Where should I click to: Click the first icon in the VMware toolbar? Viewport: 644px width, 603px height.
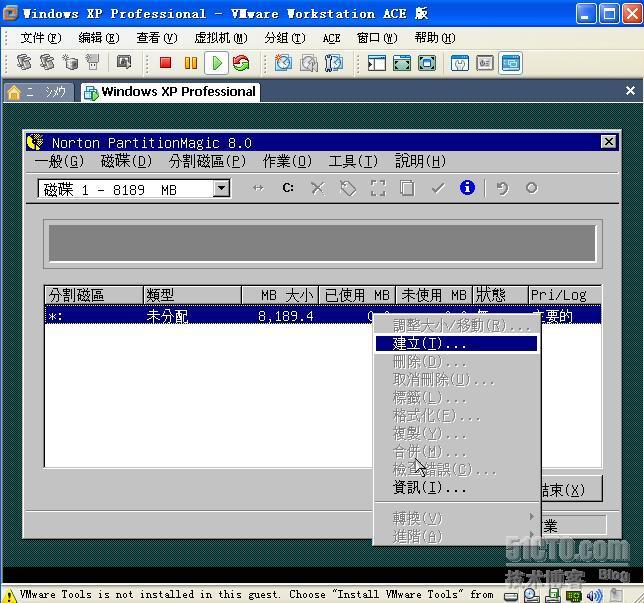click(24, 62)
